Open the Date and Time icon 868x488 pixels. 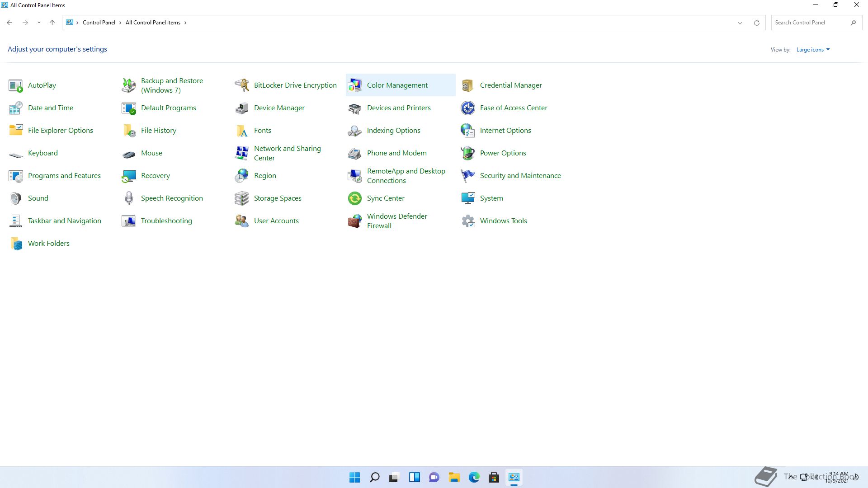pyautogui.click(x=16, y=108)
